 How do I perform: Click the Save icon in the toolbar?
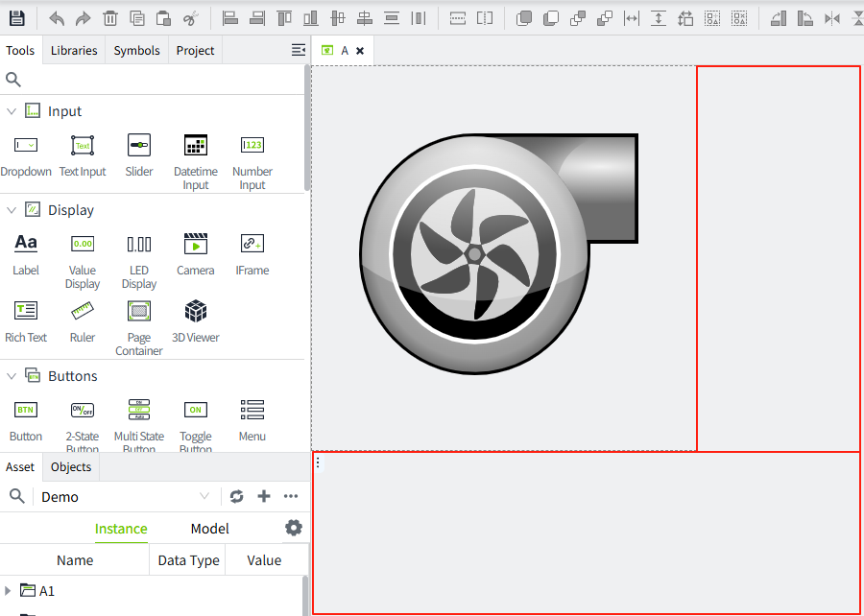17,18
